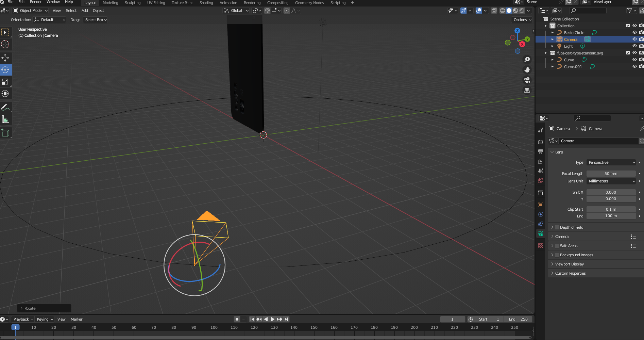Image resolution: width=644 pixels, height=340 pixels.
Task: Open the timeline Keying popover
Action: click(x=45, y=319)
